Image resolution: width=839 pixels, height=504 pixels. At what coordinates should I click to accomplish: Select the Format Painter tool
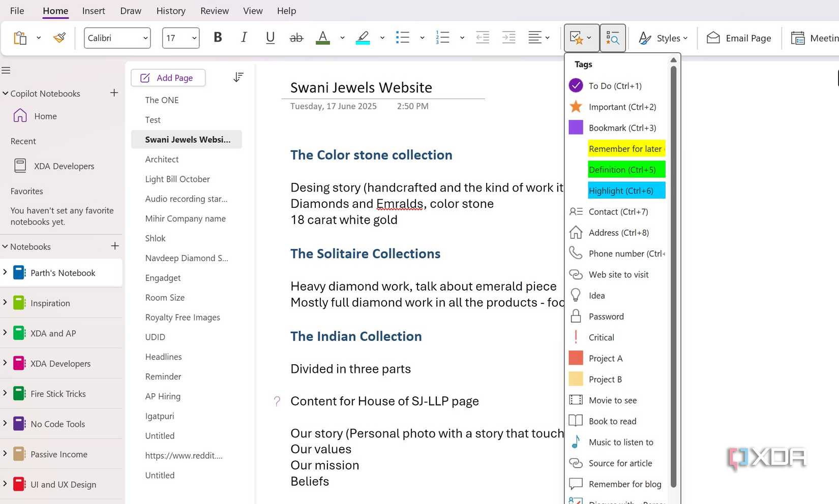[x=59, y=37]
